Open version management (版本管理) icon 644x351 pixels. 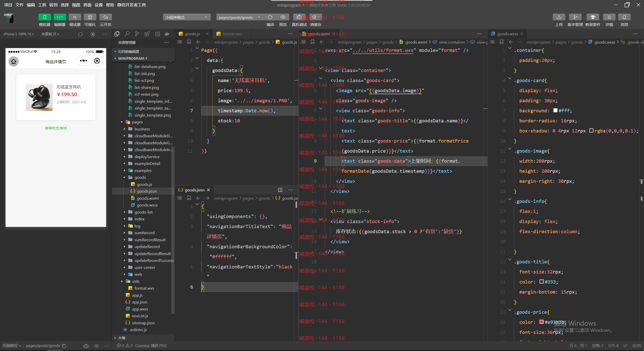(575, 17)
